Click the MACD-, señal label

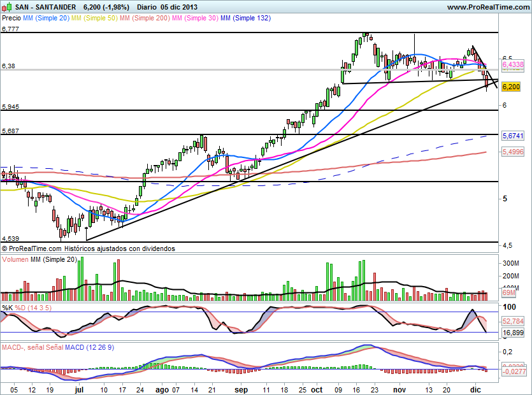tap(23, 347)
